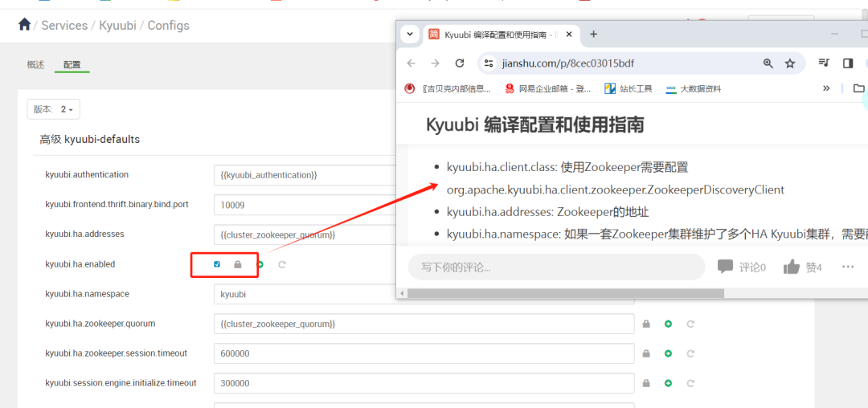Click the kyuubi.ha.enabled label text
This screenshot has width=868, height=408.
(80, 264)
